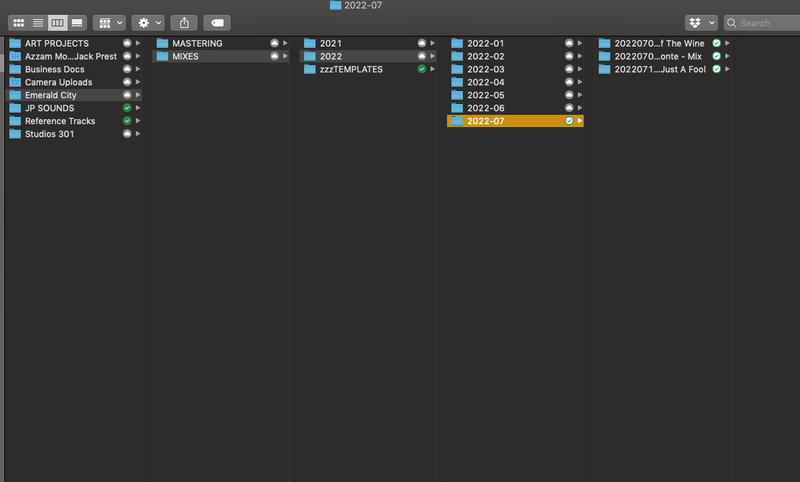Click the Share toolbar button
The height and width of the screenshot is (482, 800).
[x=184, y=23]
